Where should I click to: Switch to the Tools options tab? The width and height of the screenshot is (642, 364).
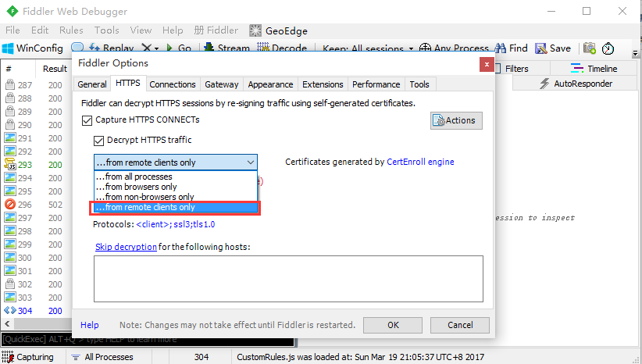pos(419,84)
